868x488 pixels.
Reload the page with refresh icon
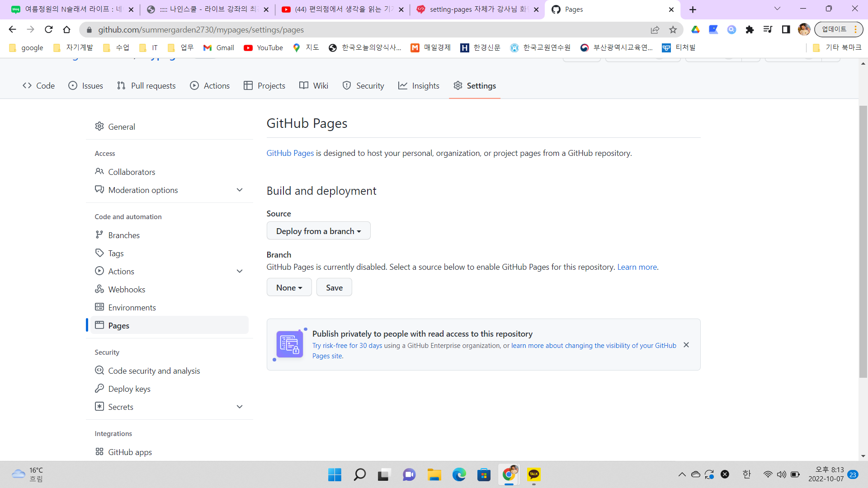coord(49,29)
